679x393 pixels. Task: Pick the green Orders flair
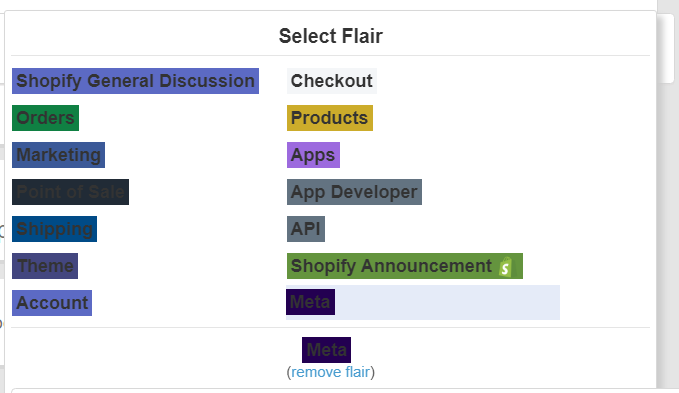[45, 118]
